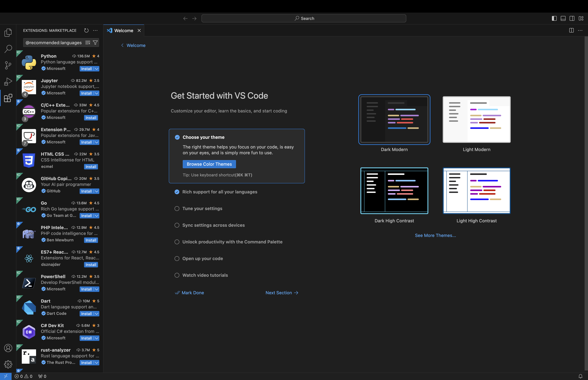Toggle the Choose your theme step checkmark
The width and height of the screenshot is (588, 380).
(177, 137)
